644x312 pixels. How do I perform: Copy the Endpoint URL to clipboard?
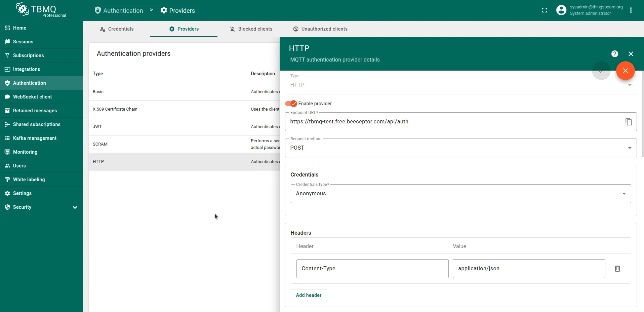tap(629, 122)
